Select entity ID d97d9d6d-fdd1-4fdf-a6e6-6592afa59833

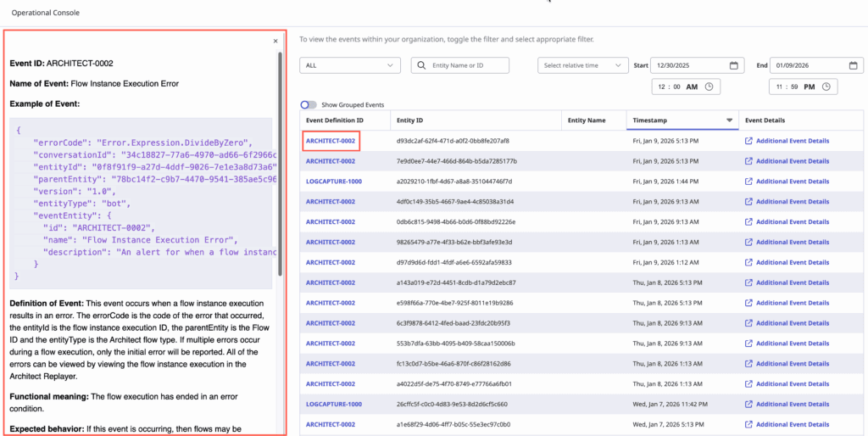coord(454,262)
